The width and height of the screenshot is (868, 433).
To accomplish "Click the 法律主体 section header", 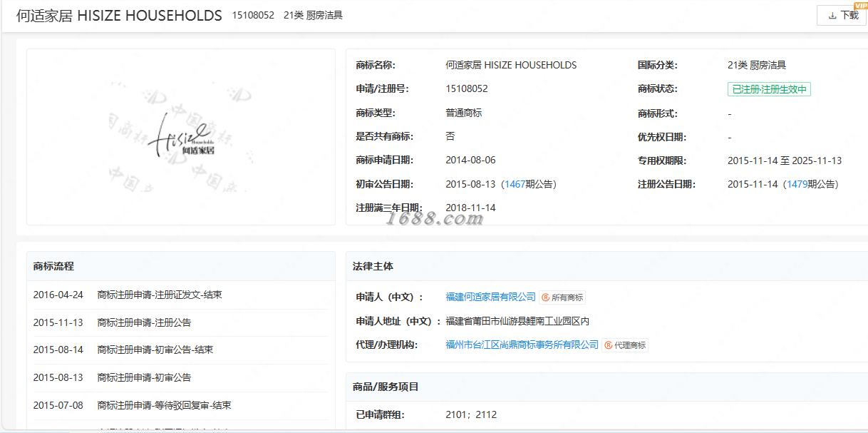I will [x=606, y=266].
